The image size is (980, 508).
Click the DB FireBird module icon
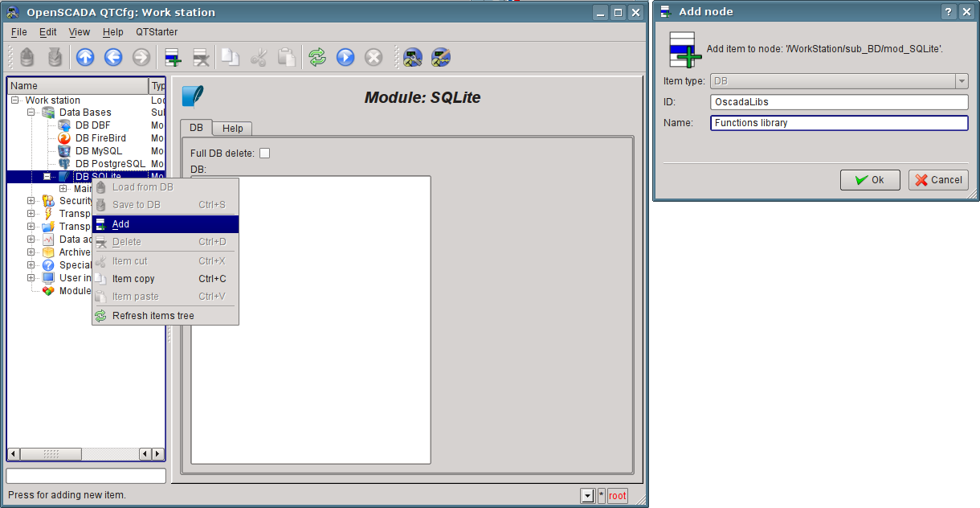(64, 138)
